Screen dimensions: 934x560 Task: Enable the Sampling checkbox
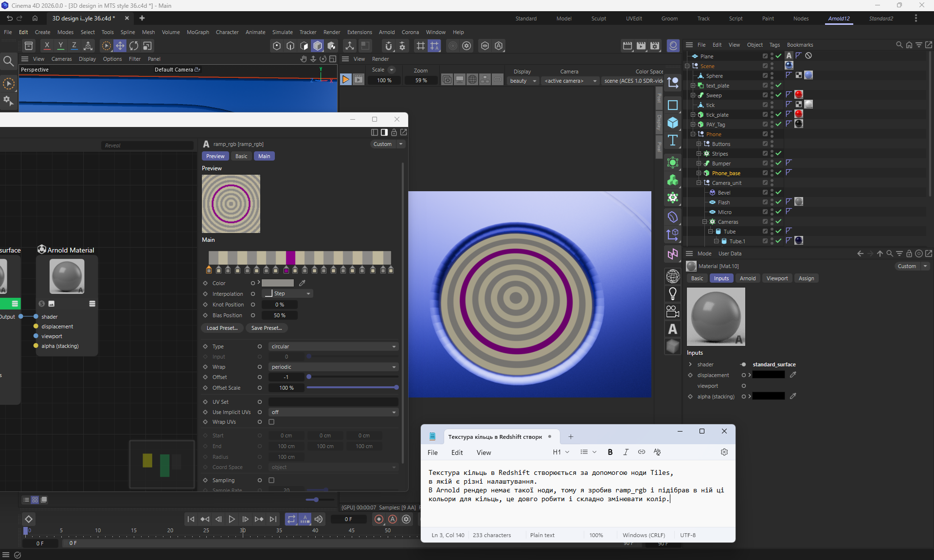tap(271, 480)
